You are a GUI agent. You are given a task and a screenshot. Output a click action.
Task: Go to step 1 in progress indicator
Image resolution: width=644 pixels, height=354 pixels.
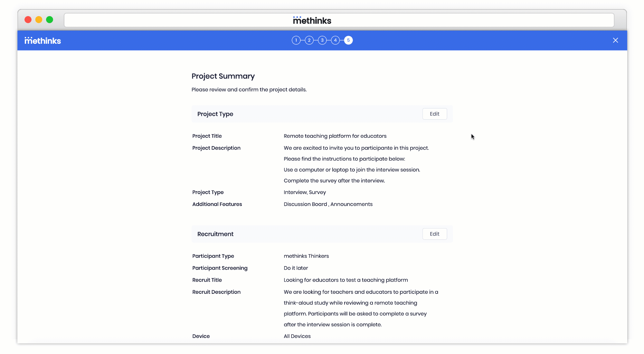click(296, 40)
